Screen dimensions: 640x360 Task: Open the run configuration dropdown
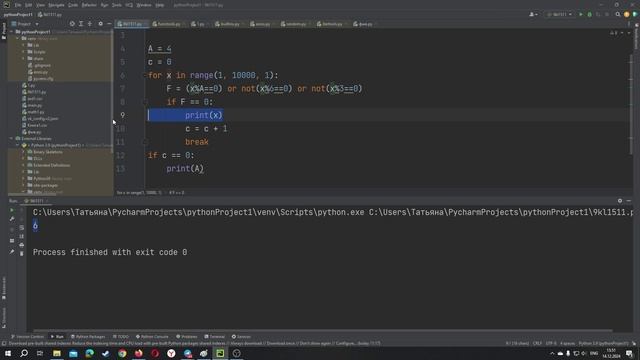tap(560, 14)
